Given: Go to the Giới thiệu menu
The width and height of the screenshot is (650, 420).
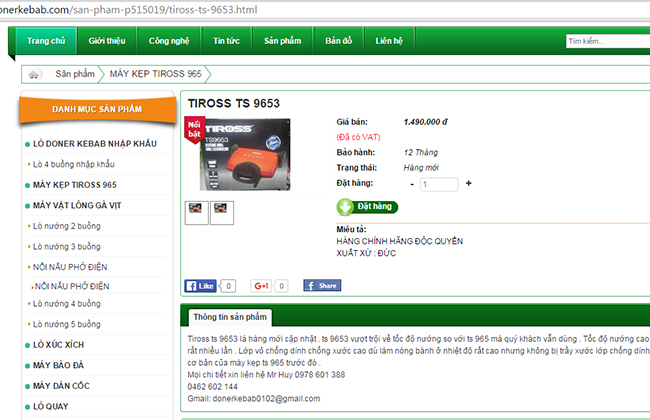Looking at the screenshot, I should point(106,41).
